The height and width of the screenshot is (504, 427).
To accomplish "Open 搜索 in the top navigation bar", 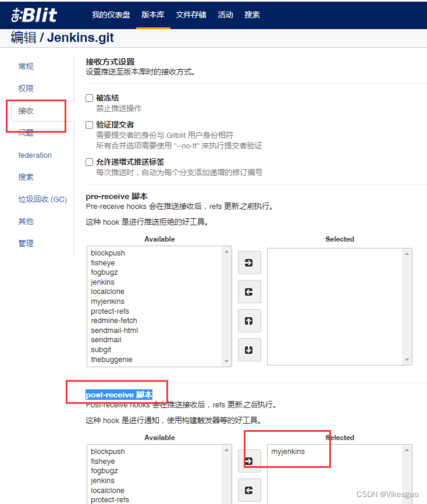I will 252,15.
